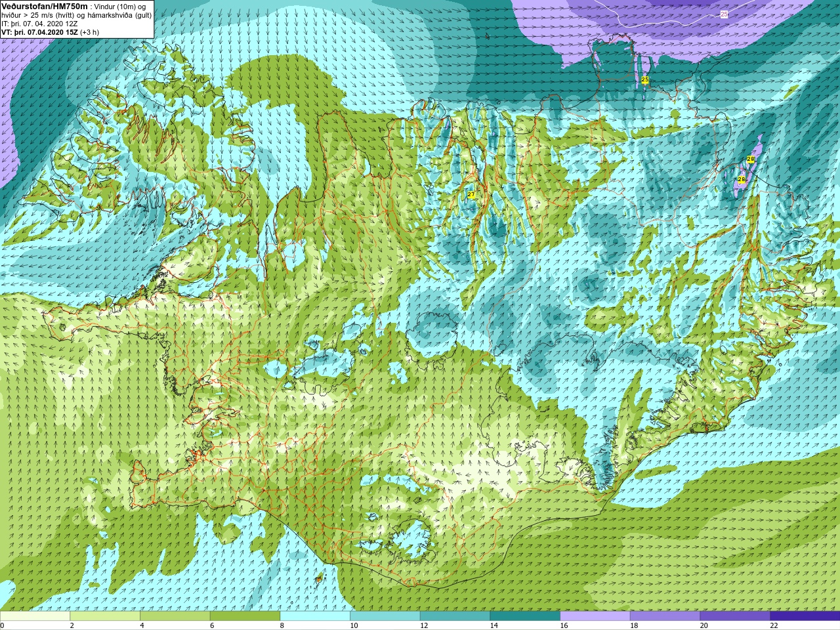The image size is (840, 630).
Task: Click the Veðurstofan/HM750m title text
Action: pos(45,6)
